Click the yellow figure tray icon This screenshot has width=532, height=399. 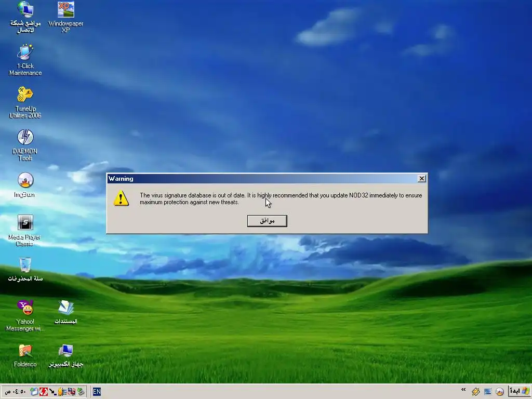[x=62, y=392]
